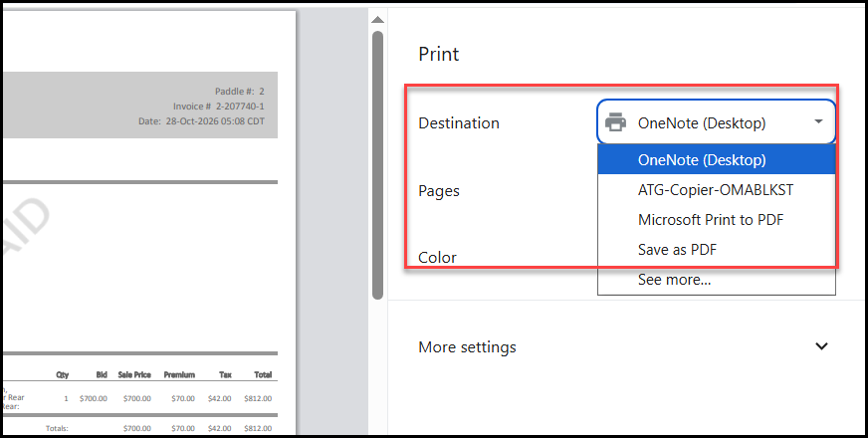Click the Tax column header
Viewport: 868px width, 438px height.
click(x=225, y=375)
